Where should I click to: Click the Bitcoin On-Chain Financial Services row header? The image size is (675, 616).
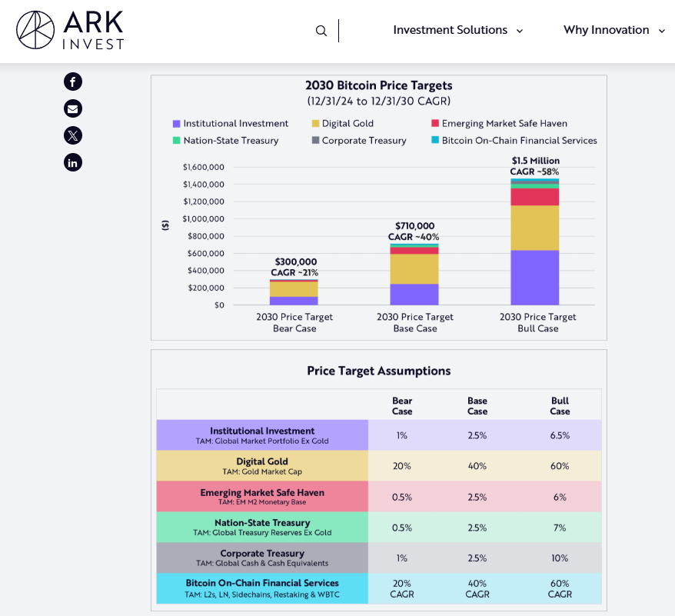[262, 588]
